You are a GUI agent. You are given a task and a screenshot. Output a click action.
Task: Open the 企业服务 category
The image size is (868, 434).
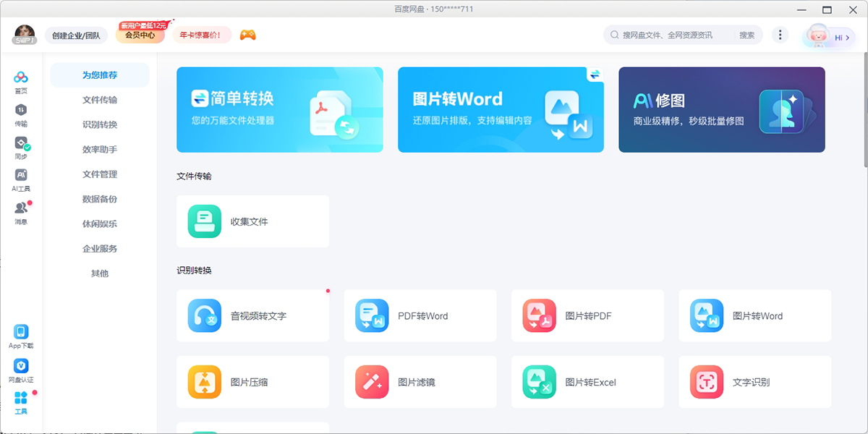coord(100,249)
